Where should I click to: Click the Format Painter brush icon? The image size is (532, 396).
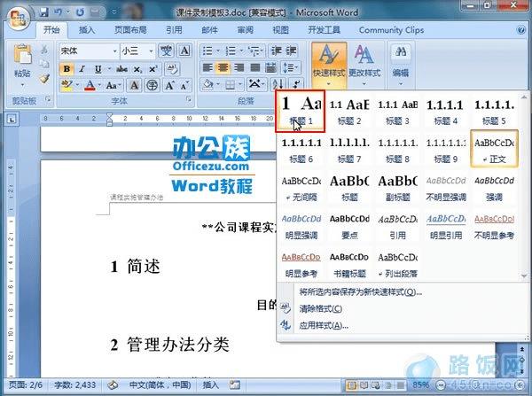pos(44,78)
